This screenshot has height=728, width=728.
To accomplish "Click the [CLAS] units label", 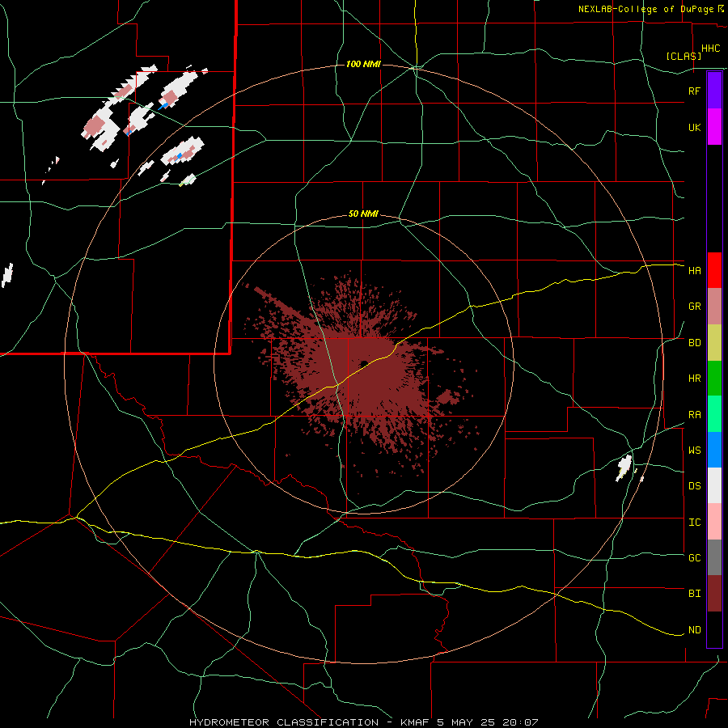I will (684, 56).
